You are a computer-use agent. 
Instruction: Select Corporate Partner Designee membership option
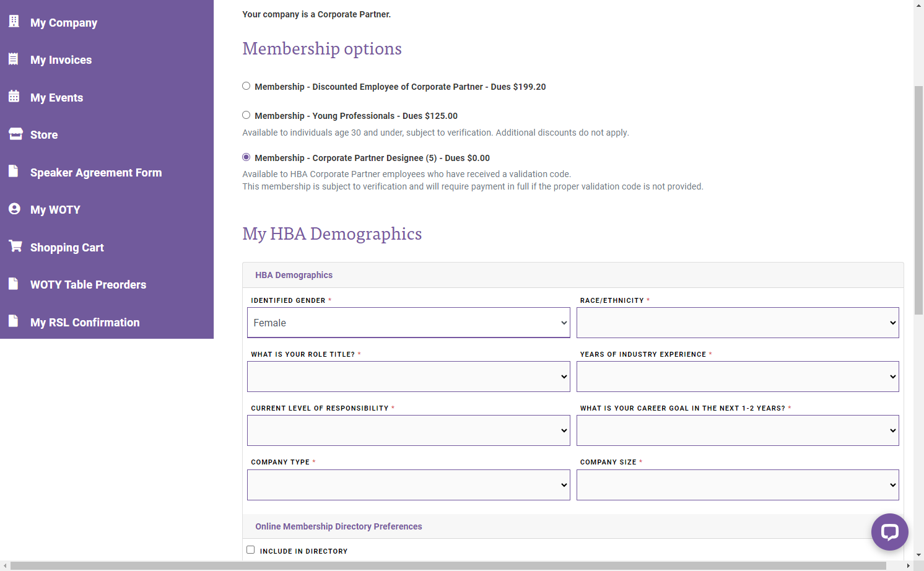coord(246,157)
